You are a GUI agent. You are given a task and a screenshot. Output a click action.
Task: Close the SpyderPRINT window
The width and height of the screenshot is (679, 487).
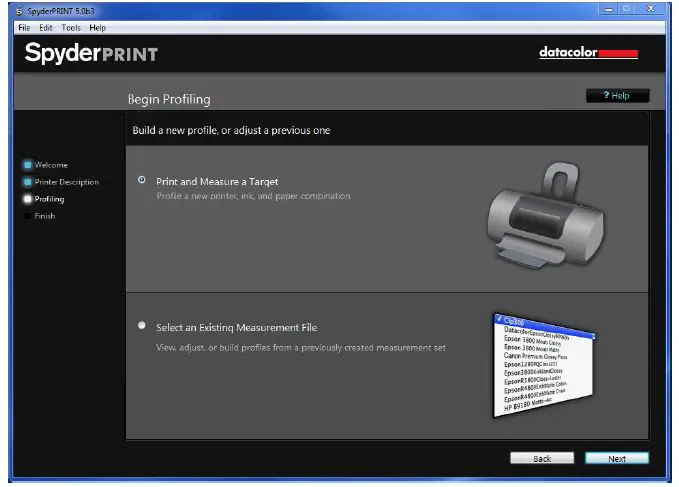point(650,9)
